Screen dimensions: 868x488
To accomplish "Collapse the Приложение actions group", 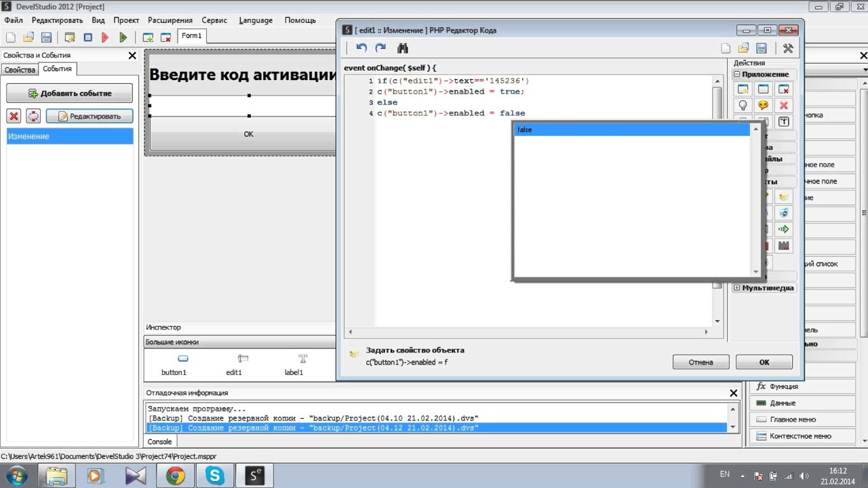I will pos(737,75).
